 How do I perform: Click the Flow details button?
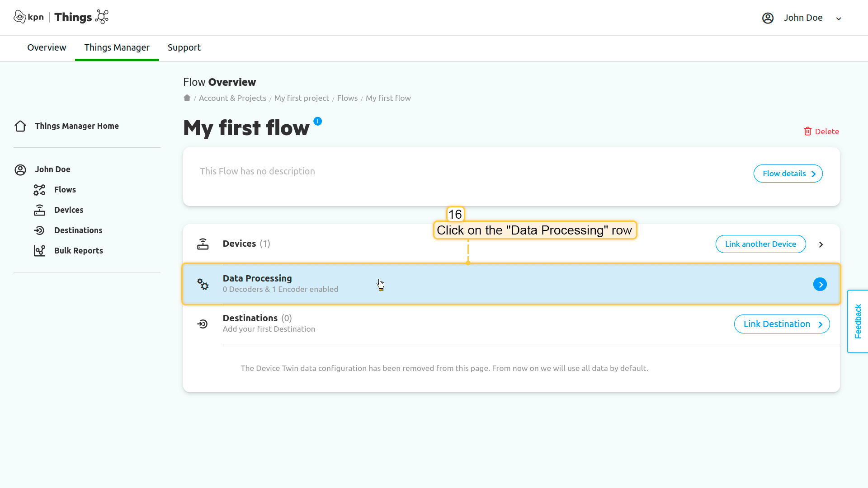788,174
